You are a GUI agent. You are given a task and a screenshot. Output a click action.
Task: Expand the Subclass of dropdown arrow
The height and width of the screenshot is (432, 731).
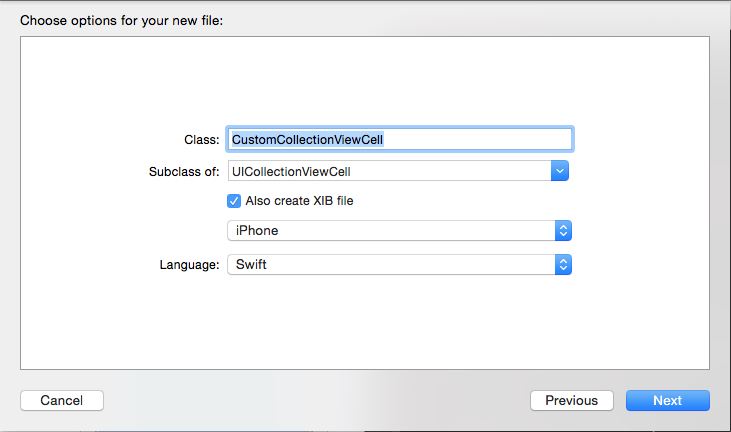559,171
